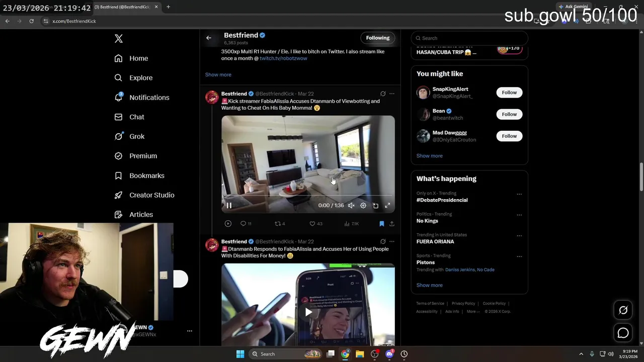Screen dimensions: 644x362
Task: Play the Dtanmanb Responds video
Action: (308, 312)
